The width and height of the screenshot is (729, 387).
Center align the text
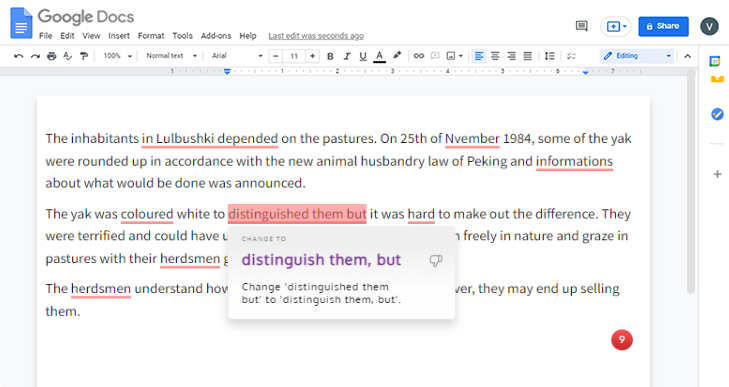pos(495,56)
